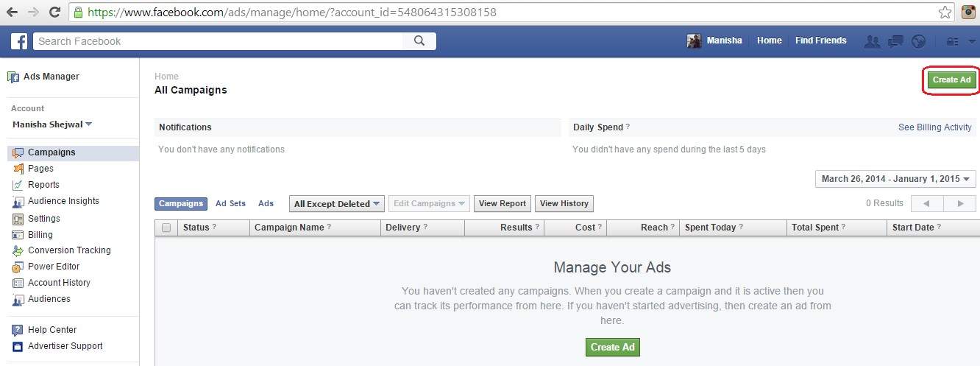The width and height of the screenshot is (980, 366).
Task: Tick the select-all checkbox in table header
Action: point(166,228)
